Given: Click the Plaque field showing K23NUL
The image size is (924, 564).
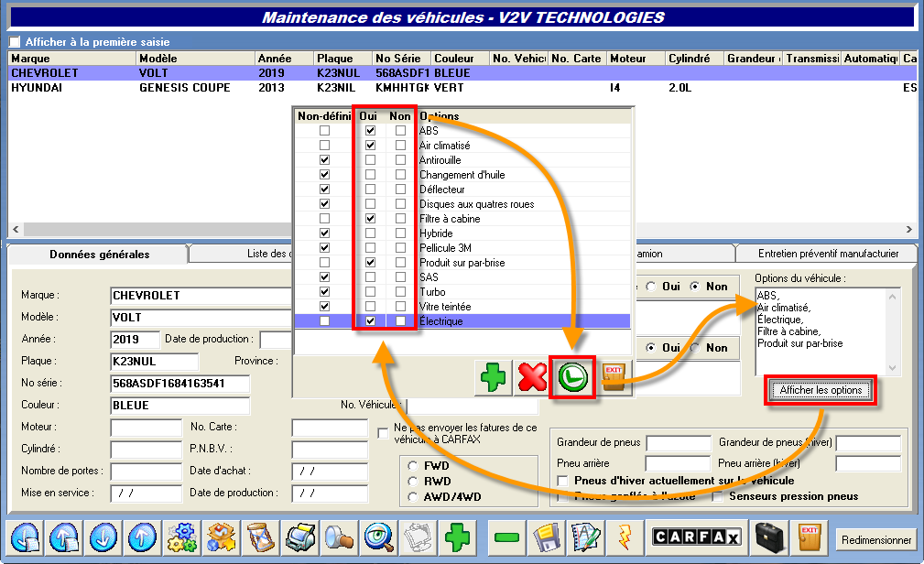Looking at the screenshot, I should tap(155, 362).
